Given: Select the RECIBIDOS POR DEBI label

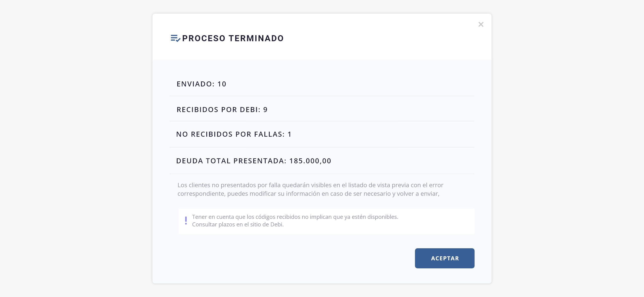Looking at the screenshot, I should pyautogui.click(x=219, y=110).
